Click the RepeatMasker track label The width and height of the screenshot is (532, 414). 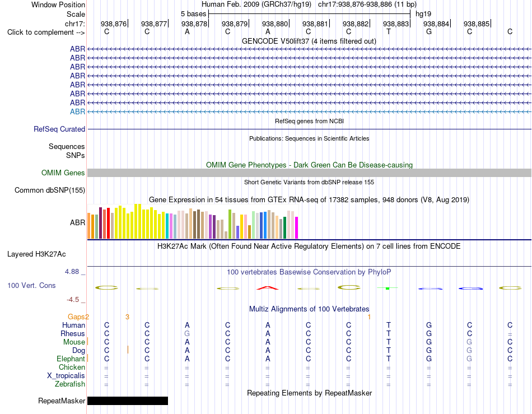tap(62, 401)
